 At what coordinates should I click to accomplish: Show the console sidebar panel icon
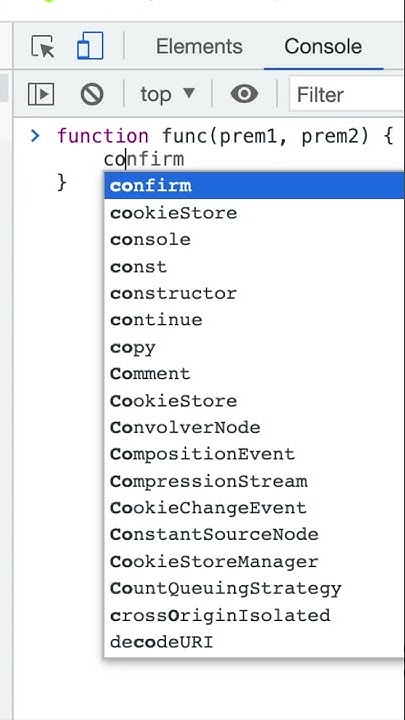(x=41, y=95)
